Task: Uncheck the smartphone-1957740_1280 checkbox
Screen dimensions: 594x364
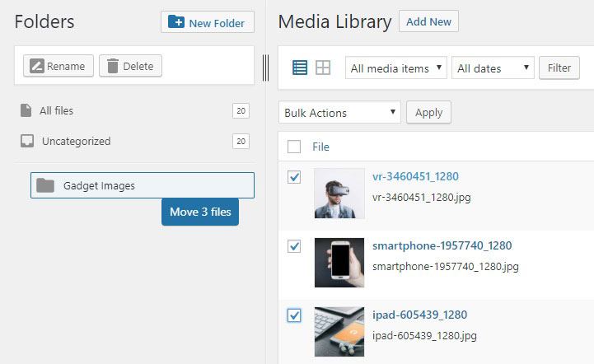Action: (x=294, y=246)
